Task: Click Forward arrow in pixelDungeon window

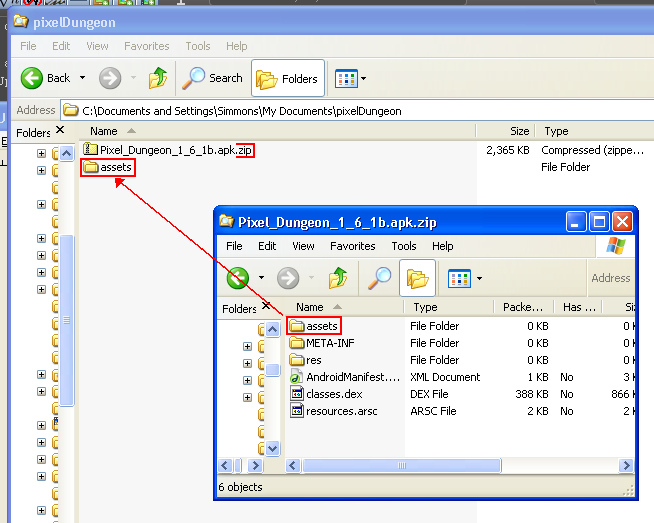Action: [110, 78]
